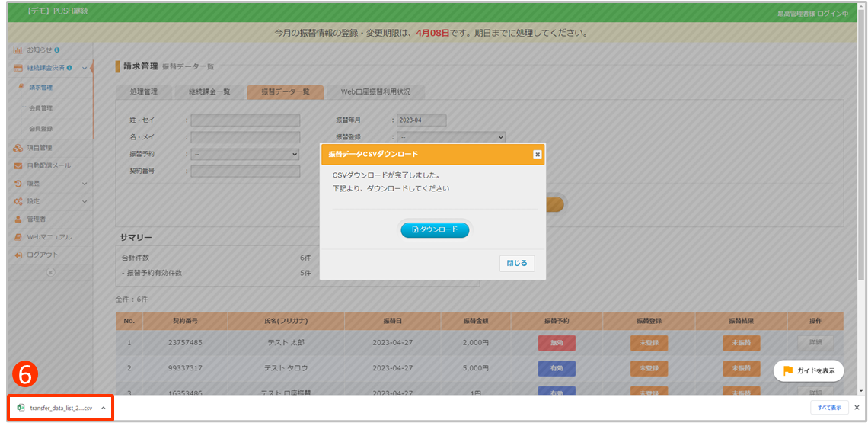Click the ガイドを表示 flag button

[x=809, y=370]
